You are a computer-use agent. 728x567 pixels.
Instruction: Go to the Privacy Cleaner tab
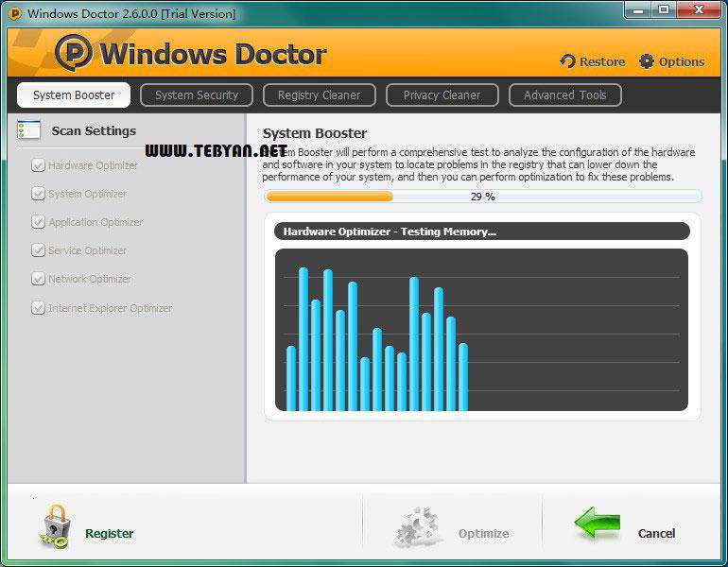[x=442, y=95]
